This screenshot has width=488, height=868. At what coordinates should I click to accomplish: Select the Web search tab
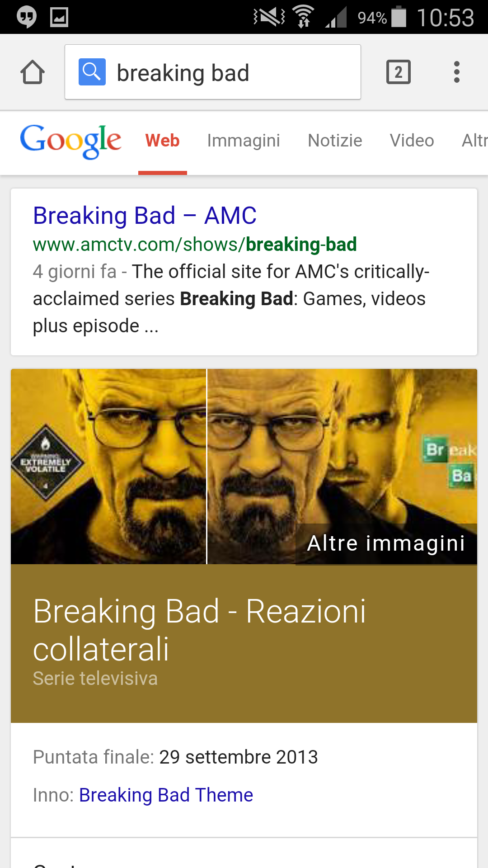click(x=162, y=141)
